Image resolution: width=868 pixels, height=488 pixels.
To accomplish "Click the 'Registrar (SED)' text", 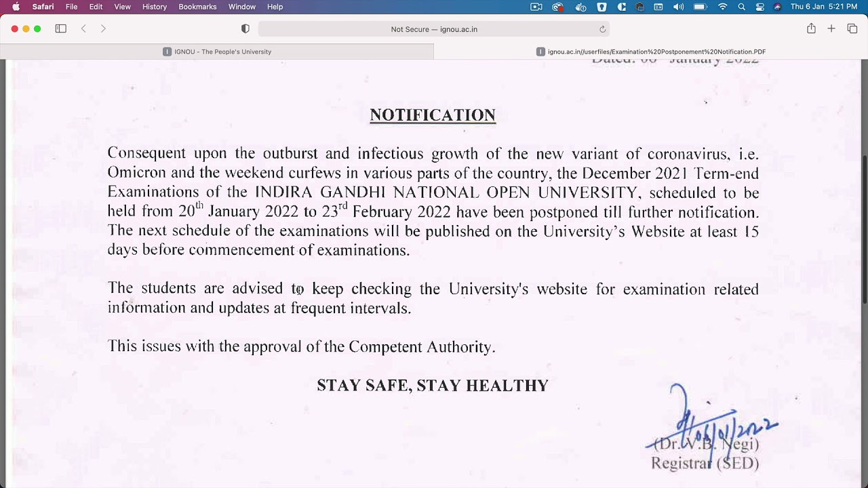I will 705,464.
